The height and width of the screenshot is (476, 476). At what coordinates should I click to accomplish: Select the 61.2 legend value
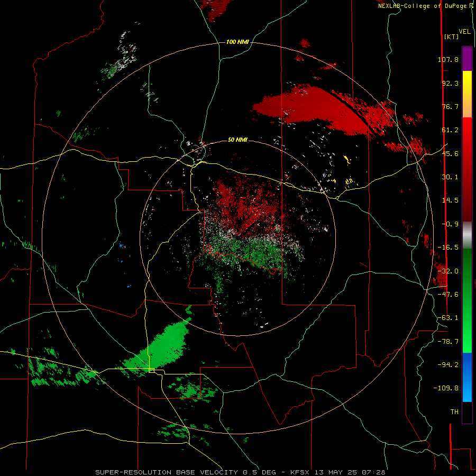[450, 130]
